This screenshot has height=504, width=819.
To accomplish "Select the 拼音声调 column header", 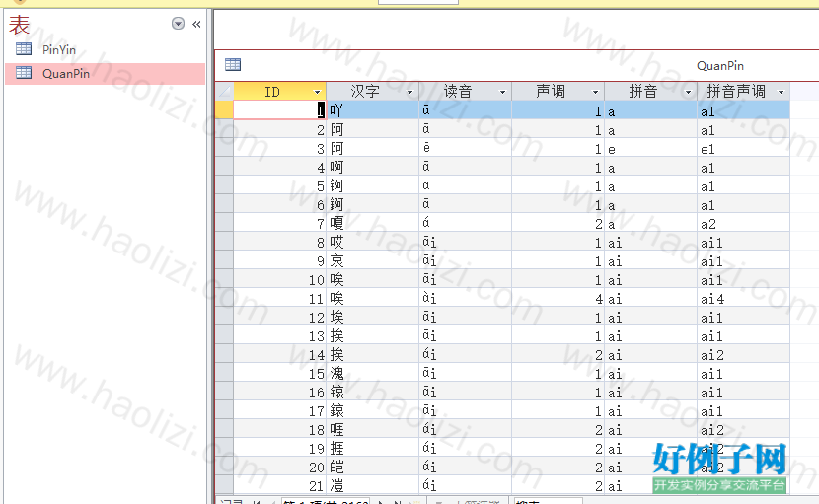I will pos(743,92).
